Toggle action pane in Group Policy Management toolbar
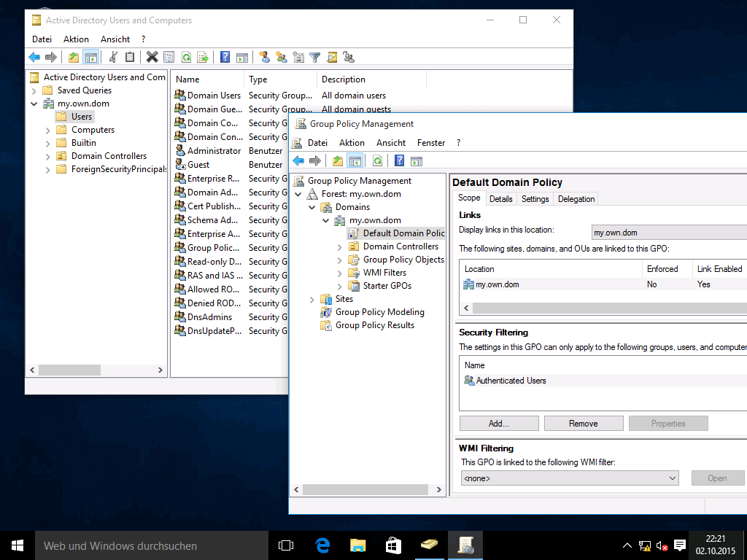Screen dimensions: 747x560 417,161
